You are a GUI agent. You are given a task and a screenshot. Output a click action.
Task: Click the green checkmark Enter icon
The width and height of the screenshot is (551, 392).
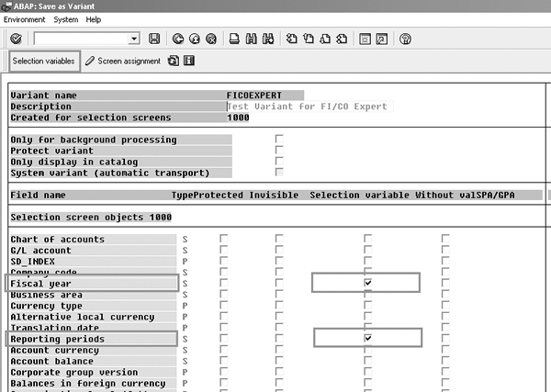click(16, 39)
